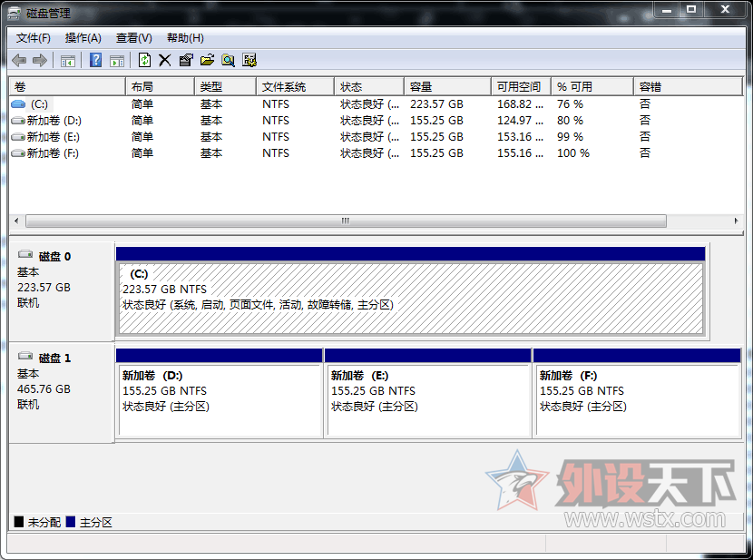The image size is (753, 560).
Task: Click the green Refresh icon
Action: coord(144,60)
